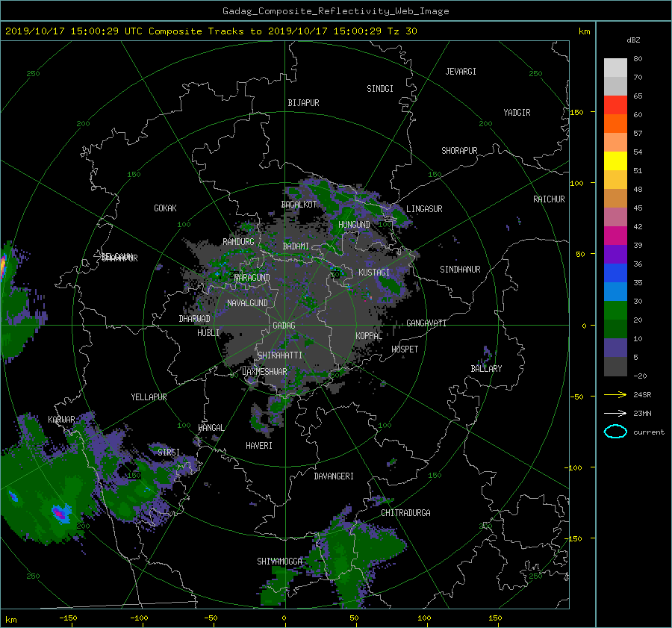Click the yellow 24SR track arrow in legend

point(615,394)
